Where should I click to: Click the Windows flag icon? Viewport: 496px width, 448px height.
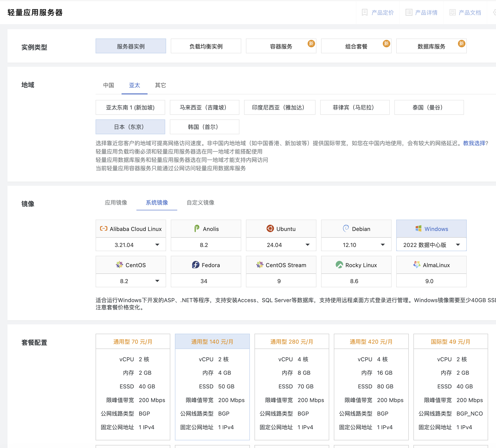pos(418,228)
